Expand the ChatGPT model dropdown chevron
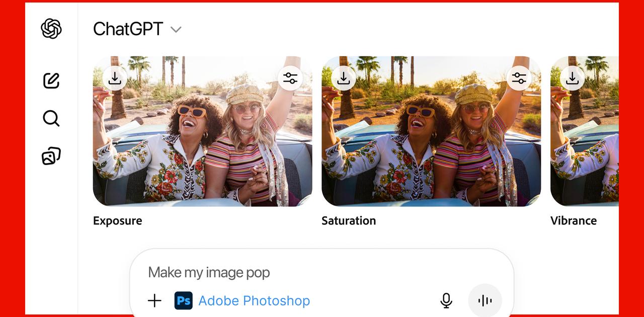This screenshot has height=317, width=644. [x=176, y=30]
